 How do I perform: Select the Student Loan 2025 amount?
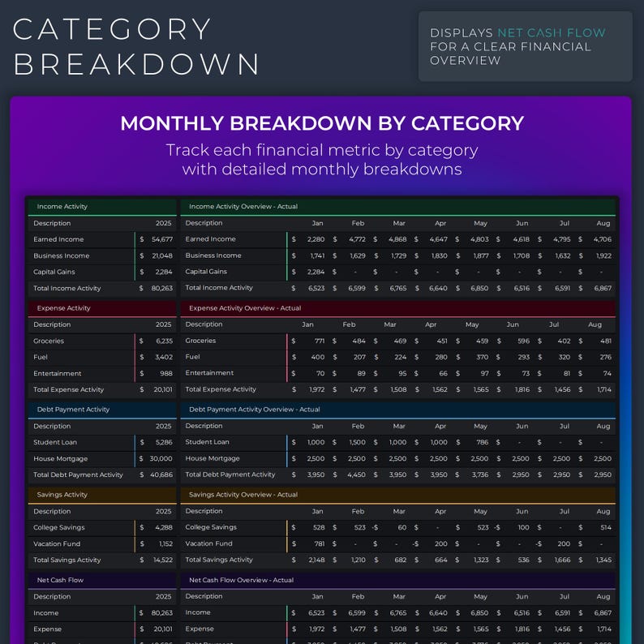[x=156, y=442]
